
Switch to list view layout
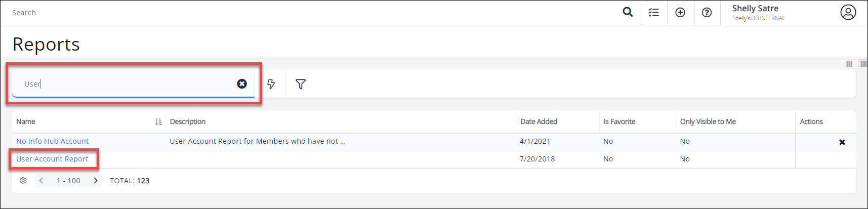863,64
